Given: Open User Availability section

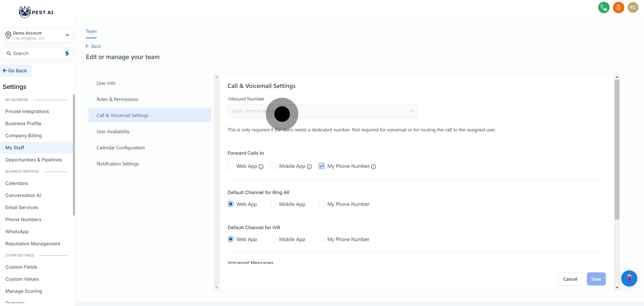Looking at the screenshot, I should click(x=113, y=132).
